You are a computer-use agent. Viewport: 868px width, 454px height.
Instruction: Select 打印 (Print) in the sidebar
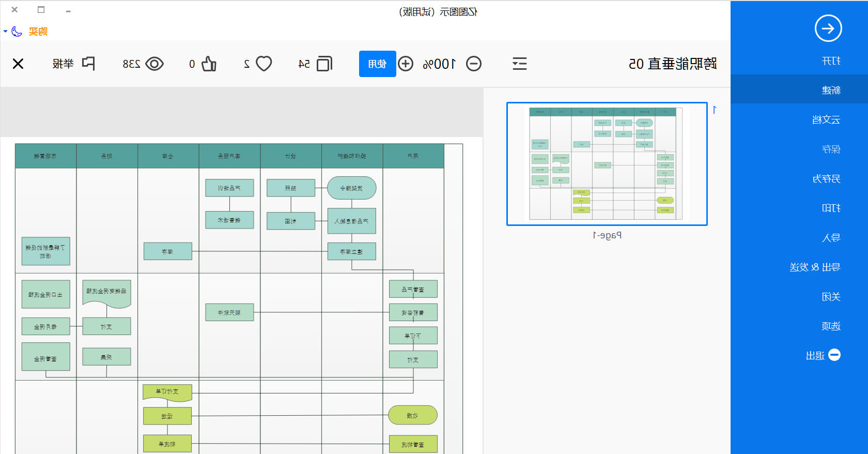tap(831, 208)
